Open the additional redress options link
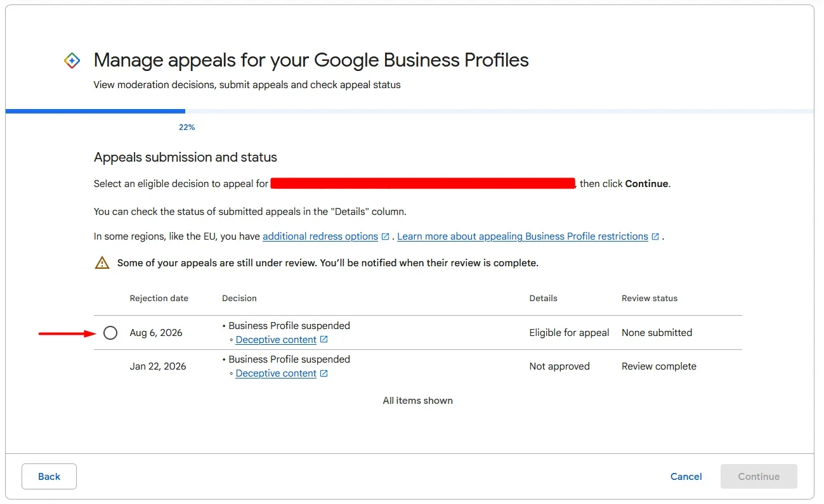The height and width of the screenshot is (504, 824). [x=320, y=236]
